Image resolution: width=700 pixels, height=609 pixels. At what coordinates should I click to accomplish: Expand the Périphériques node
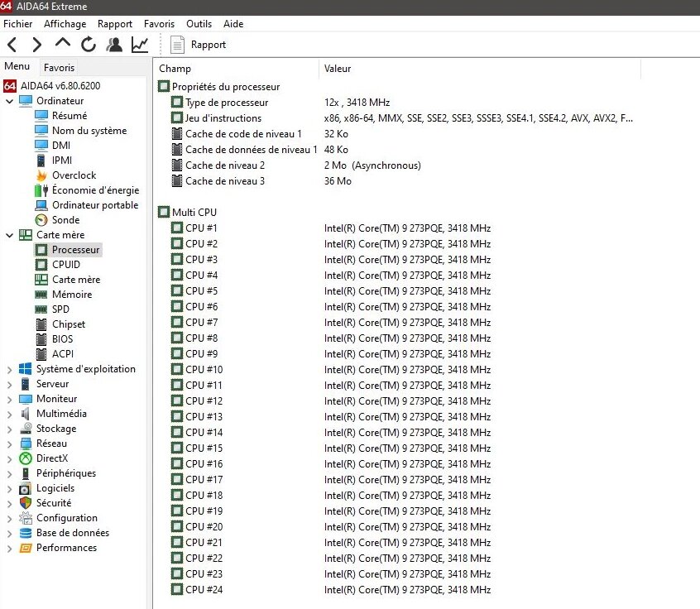9,474
